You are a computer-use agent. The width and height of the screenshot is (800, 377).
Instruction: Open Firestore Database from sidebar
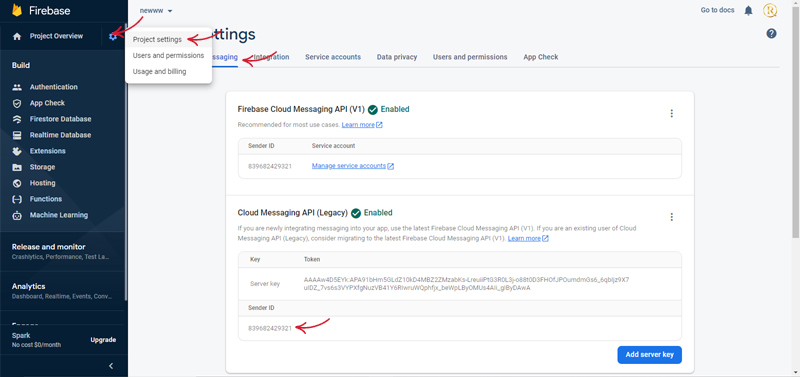[60, 119]
